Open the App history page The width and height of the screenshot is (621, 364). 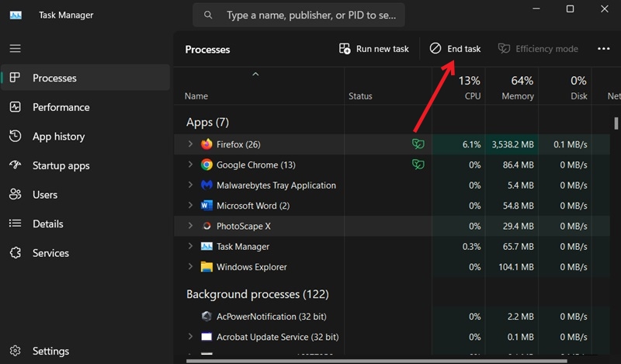pos(85,137)
